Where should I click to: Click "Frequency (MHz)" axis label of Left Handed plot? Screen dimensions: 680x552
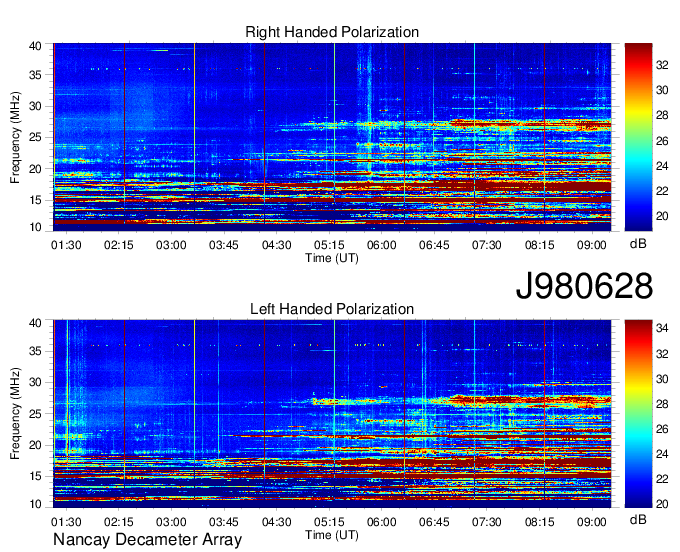point(16,414)
